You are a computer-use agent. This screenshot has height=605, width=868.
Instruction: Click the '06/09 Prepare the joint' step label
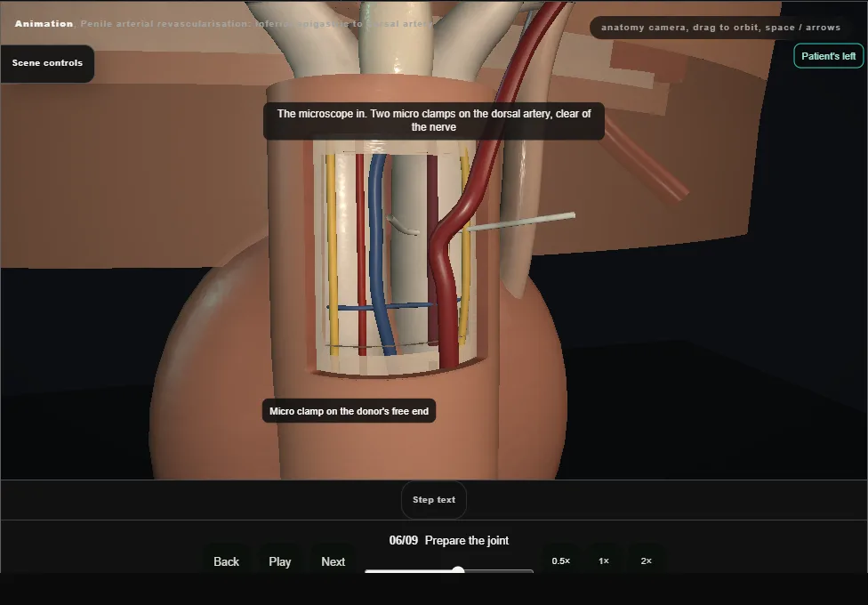[449, 540]
